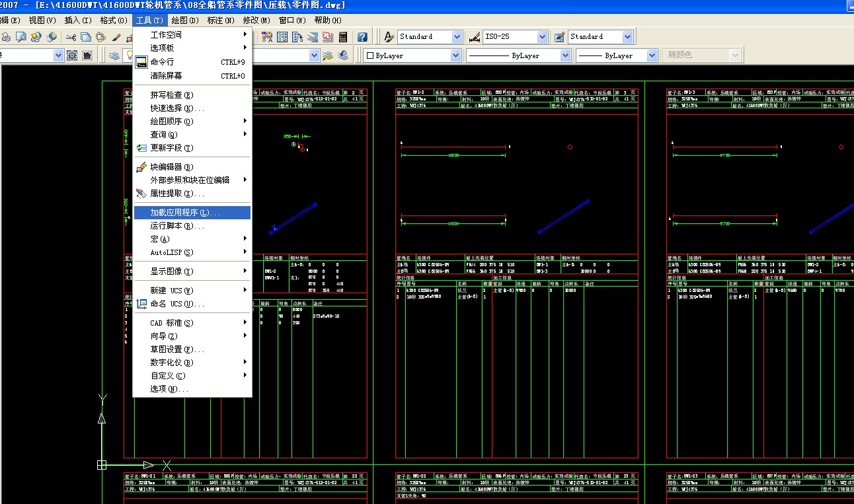Open the Tool Palettes window icon
Viewport: 854px width, 504px height.
[x=297, y=37]
